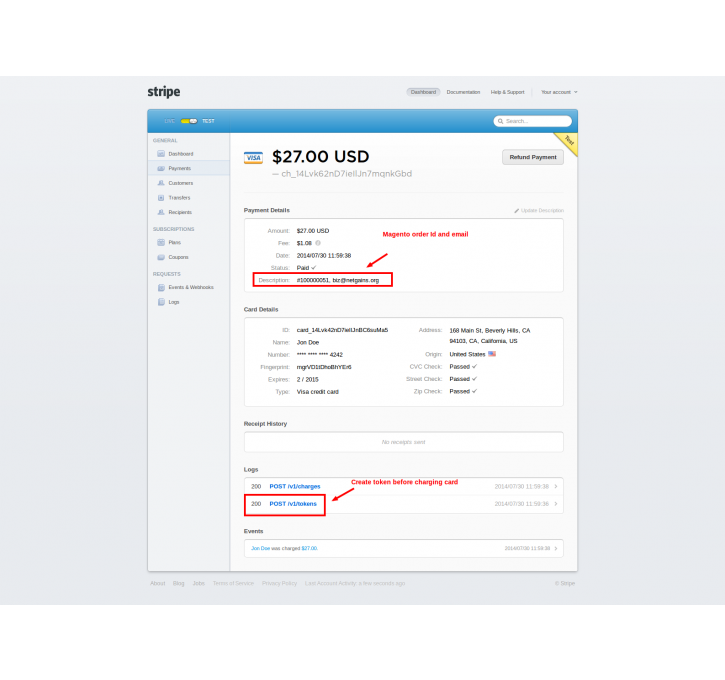The image size is (725, 680).
Task: Open the Terms of Service footer link
Action: pyautogui.click(x=233, y=583)
